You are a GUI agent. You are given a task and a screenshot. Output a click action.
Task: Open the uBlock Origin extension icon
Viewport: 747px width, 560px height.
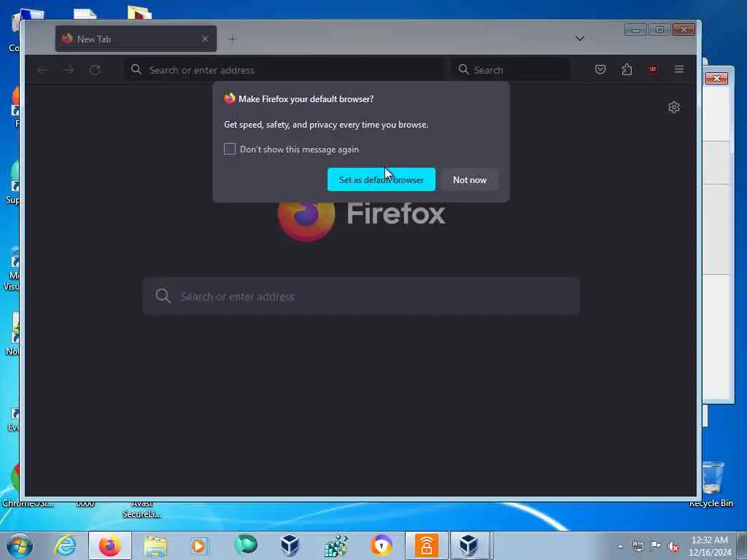pyautogui.click(x=653, y=69)
